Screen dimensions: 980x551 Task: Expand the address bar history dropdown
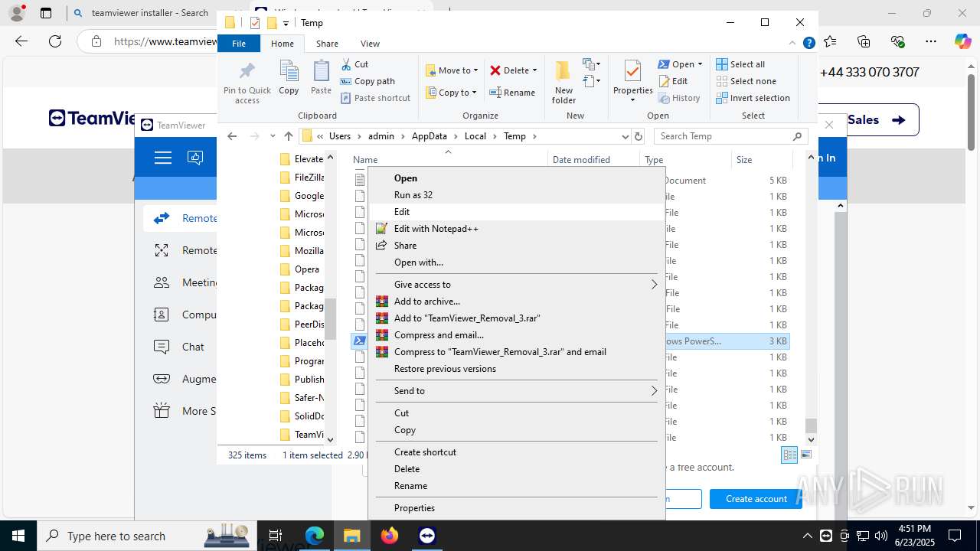[x=625, y=136]
